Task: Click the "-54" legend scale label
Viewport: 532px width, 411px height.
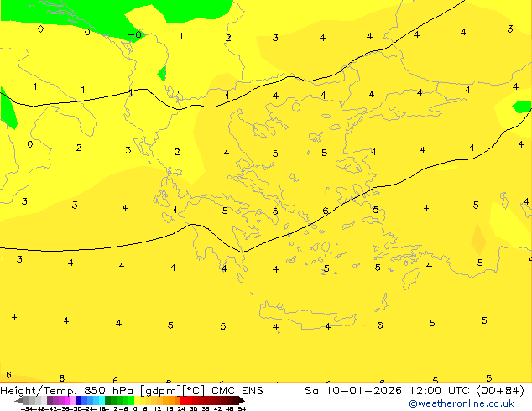Action: click(x=27, y=408)
